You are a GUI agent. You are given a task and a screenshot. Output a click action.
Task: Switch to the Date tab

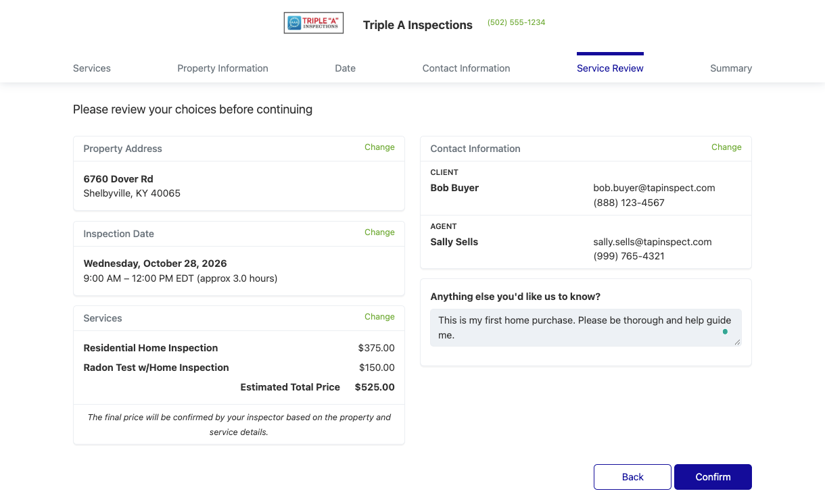pos(345,68)
